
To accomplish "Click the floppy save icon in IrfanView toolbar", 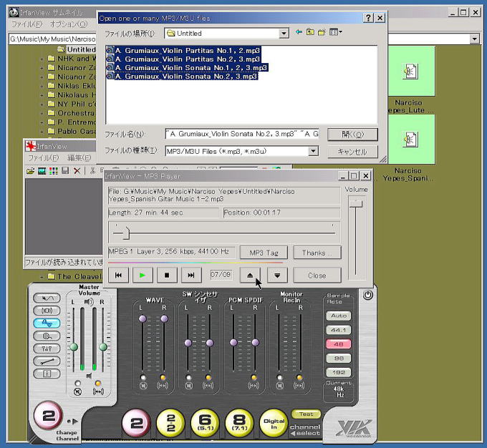I will tap(65, 170).
